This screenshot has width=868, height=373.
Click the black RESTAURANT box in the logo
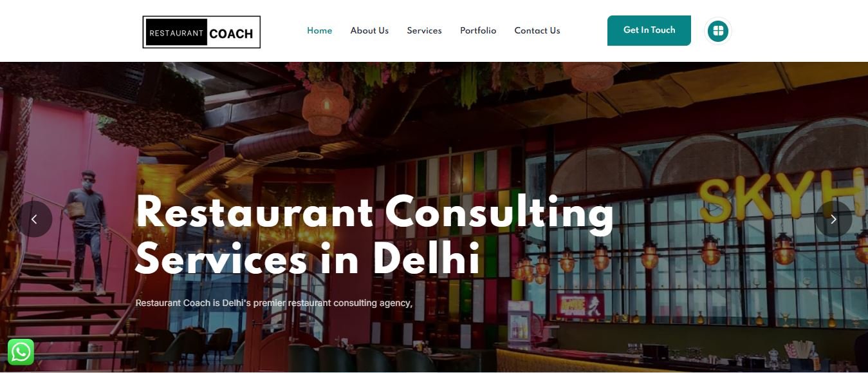coord(176,33)
